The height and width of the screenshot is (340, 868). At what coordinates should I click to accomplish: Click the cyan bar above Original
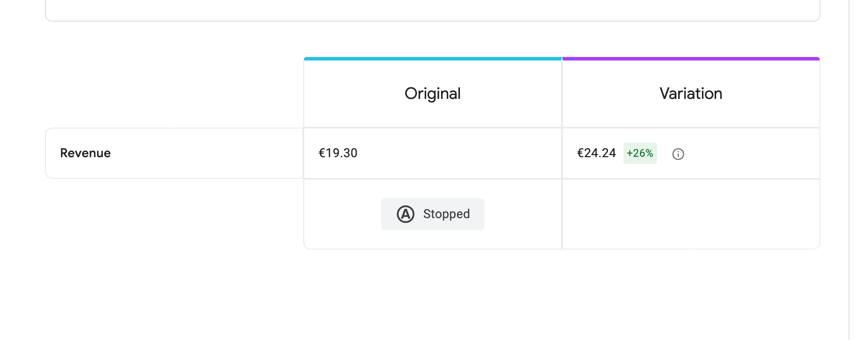coord(432,59)
